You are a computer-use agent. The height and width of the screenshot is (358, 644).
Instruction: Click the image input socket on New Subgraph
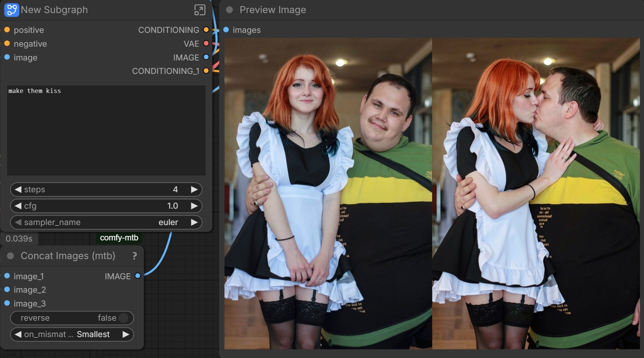[7, 57]
